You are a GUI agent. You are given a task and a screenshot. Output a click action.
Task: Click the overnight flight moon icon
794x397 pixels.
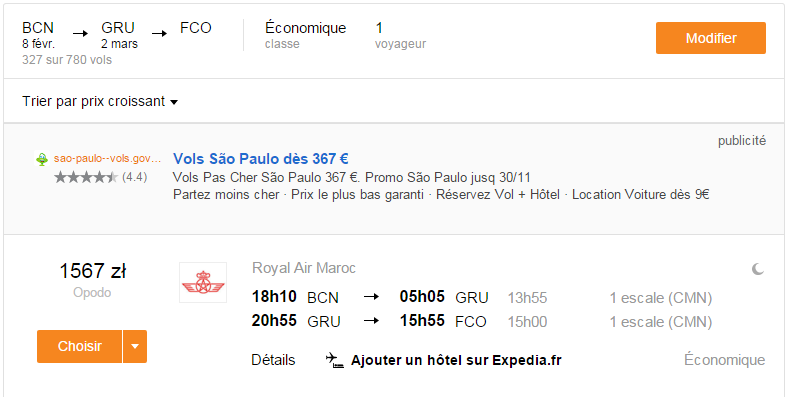coord(758,269)
